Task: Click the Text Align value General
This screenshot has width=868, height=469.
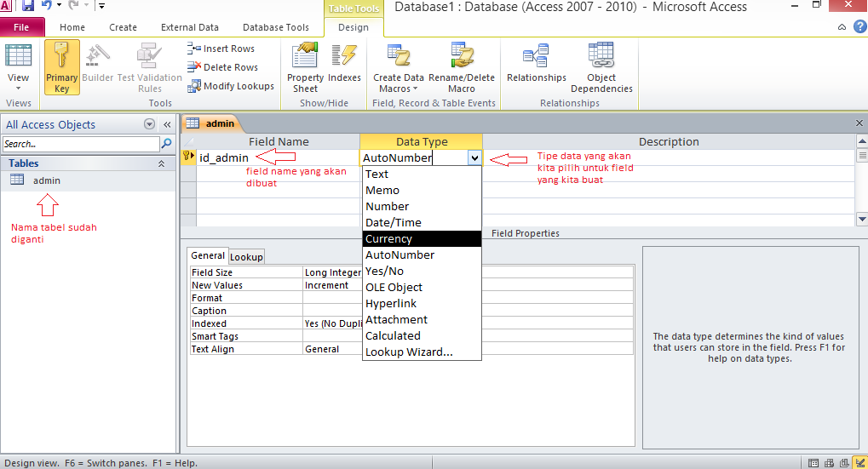Action: coord(322,349)
